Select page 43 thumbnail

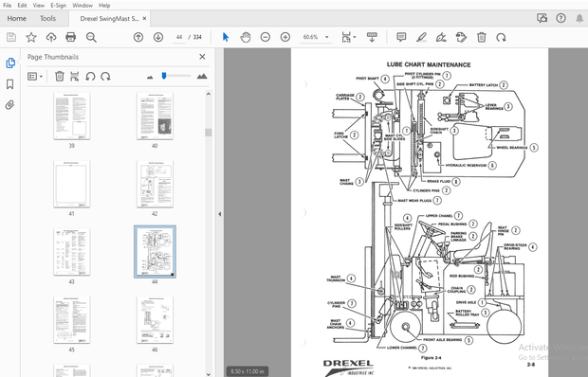72,252
